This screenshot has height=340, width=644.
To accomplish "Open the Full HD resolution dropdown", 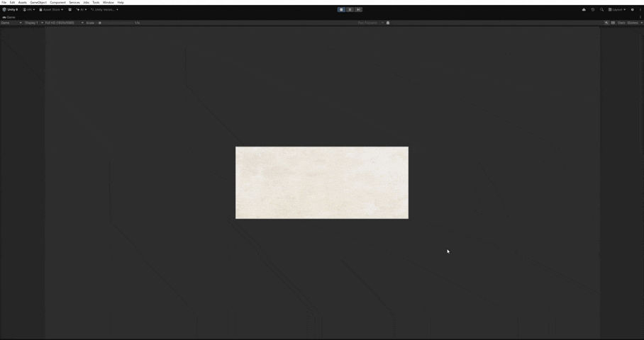I will [x=64, y=23].
